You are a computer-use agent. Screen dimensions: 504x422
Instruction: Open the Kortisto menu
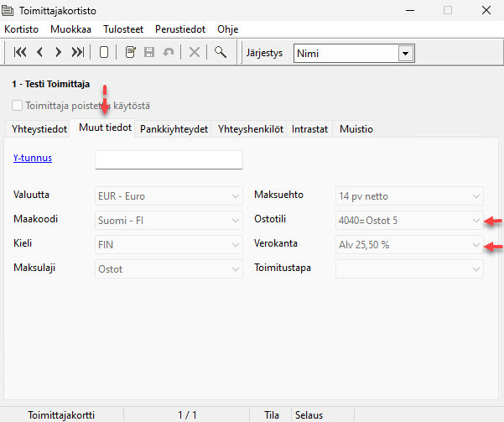[21, 29]
